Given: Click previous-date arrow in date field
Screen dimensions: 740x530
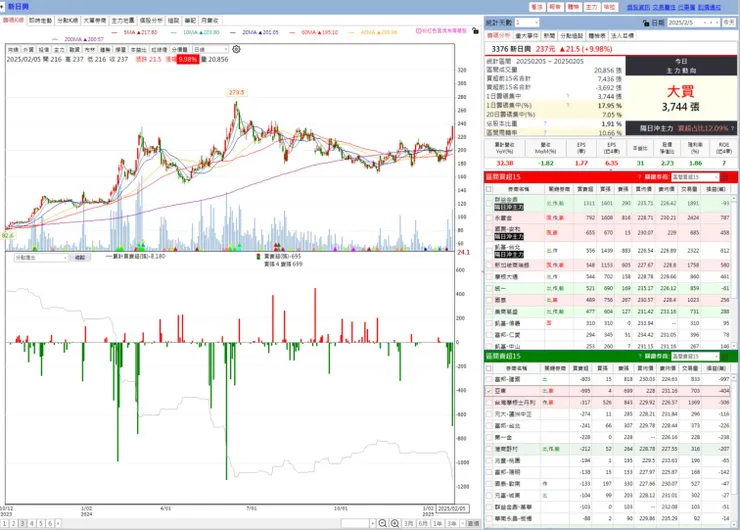Looking at the screenshot, I should pyautogui.click(x=706, y=23).
